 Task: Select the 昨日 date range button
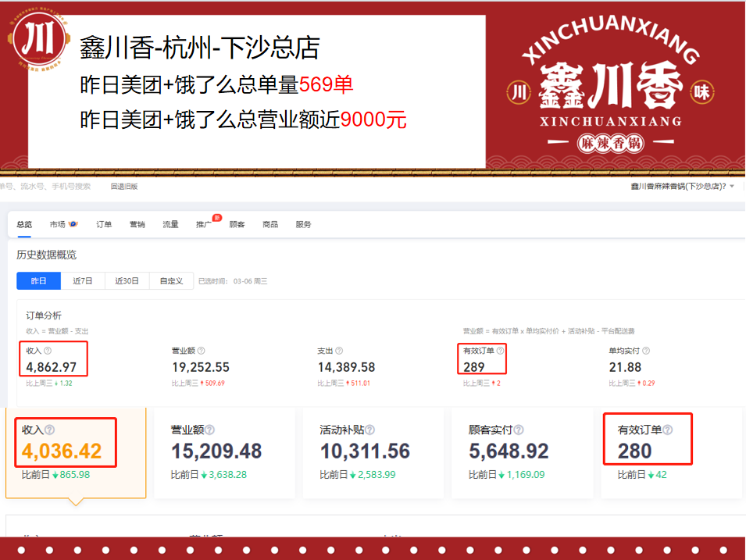38,280
